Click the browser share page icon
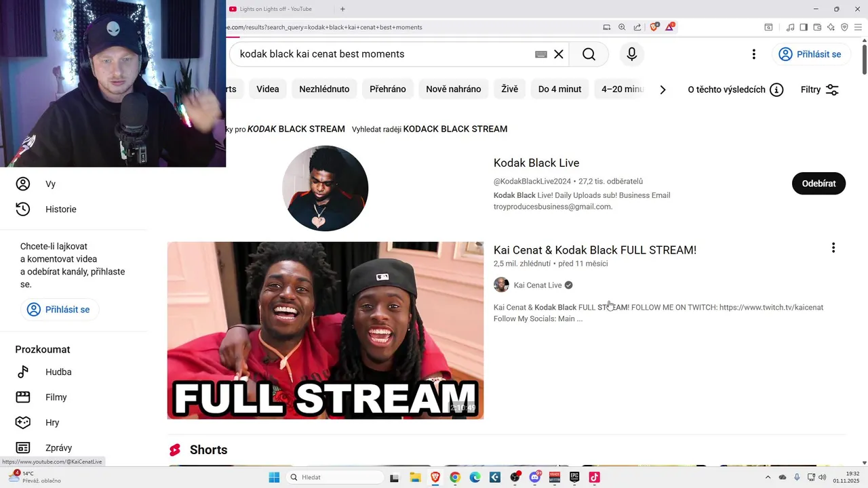 tap(637, 27)
